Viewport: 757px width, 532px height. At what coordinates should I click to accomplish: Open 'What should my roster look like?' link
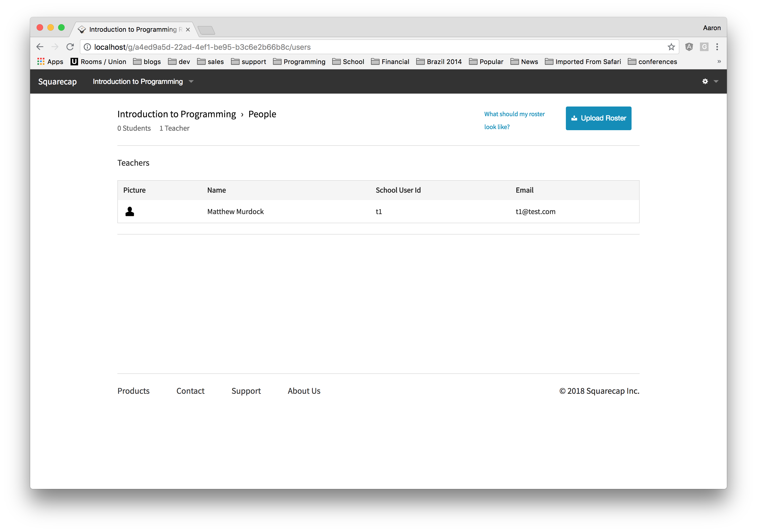pos(514,114)
